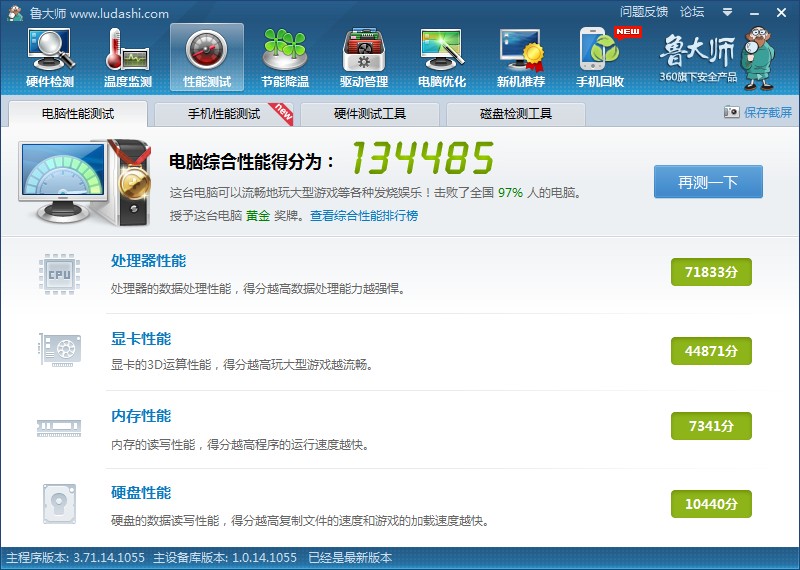Click the CPU chip icon

click(x=59, y=274)
